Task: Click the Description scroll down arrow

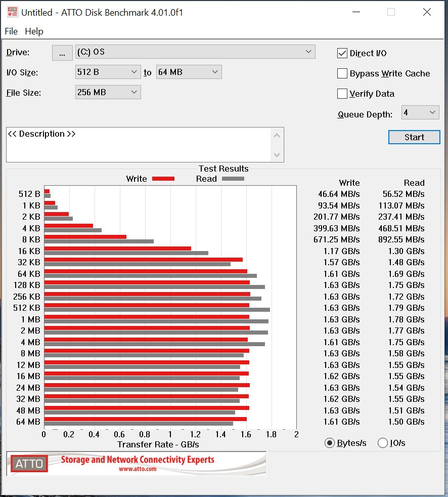Action: coord(277,155)
